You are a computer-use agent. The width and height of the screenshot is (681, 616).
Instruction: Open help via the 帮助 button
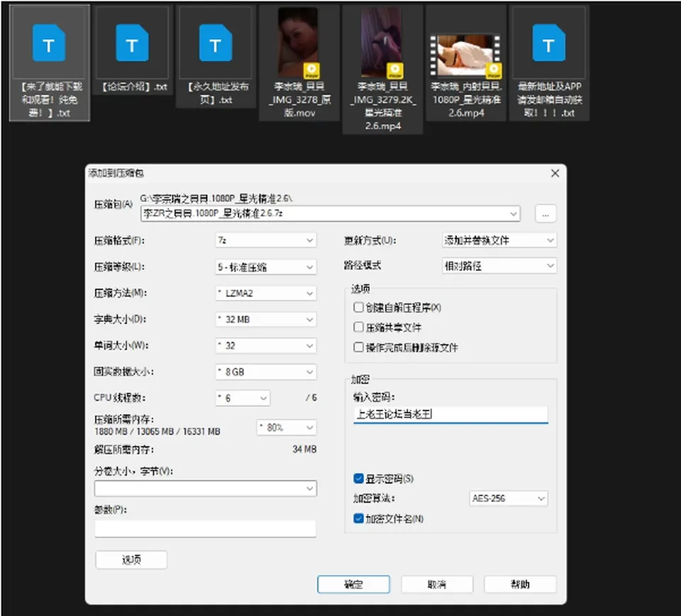(520, 584)
